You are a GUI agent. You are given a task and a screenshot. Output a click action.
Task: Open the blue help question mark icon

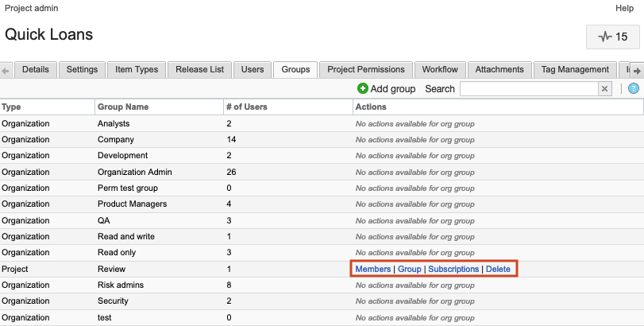click(x=633, y=89)
